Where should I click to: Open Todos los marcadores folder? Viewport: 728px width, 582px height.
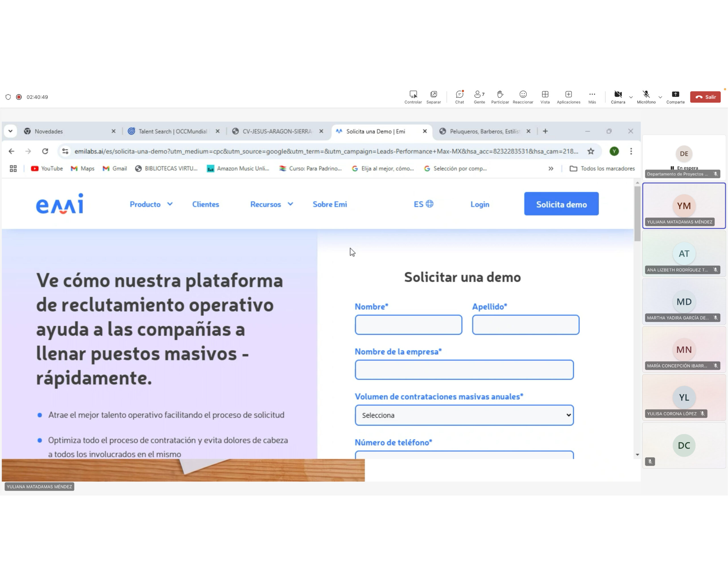[602, 168]
